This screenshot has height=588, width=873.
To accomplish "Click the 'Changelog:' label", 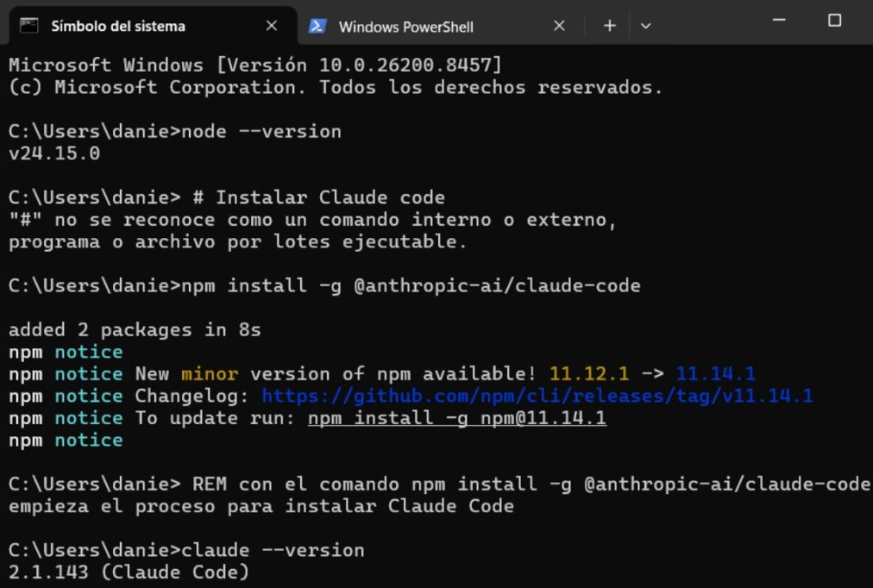I will coord(192,396).
